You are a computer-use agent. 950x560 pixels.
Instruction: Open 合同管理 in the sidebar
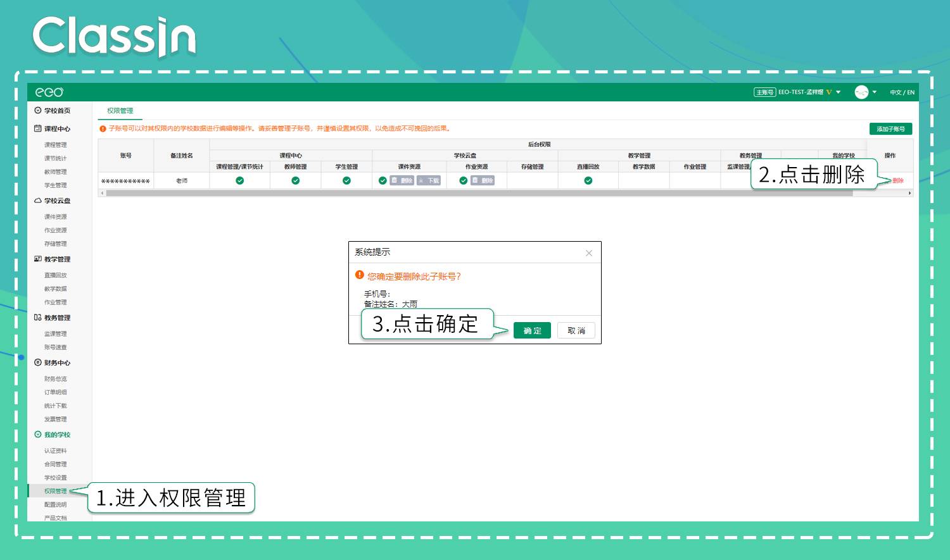point(56,464)
